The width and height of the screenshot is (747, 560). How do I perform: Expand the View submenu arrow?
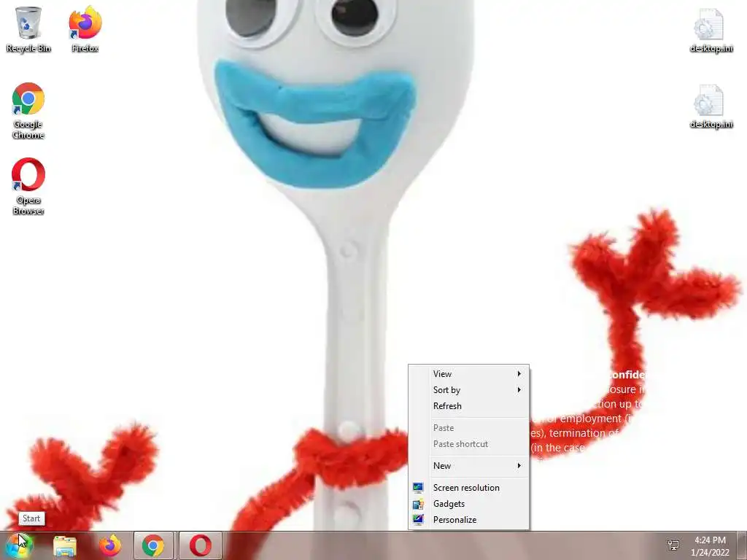tap(519, 374)
